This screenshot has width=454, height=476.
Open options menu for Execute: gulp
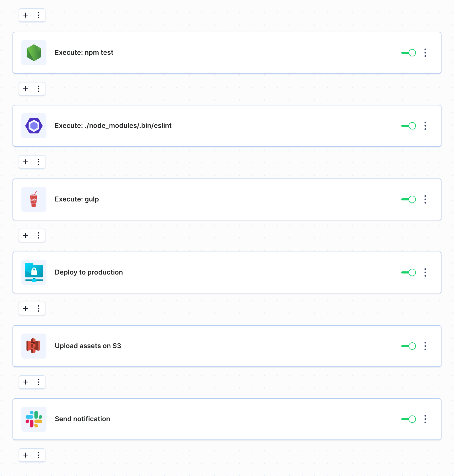tap(425, 199)
